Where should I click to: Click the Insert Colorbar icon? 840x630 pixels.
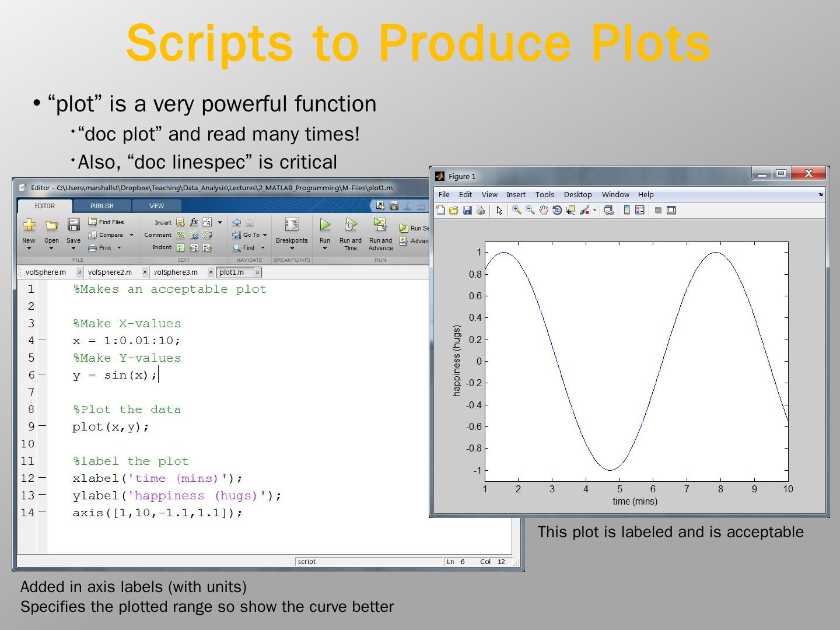tap(627, 211)
